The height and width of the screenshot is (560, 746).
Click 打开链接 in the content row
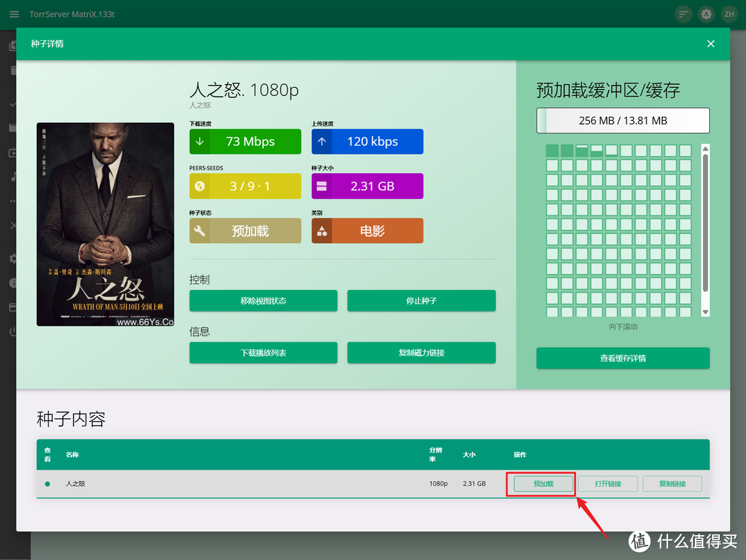click(607, 483)
